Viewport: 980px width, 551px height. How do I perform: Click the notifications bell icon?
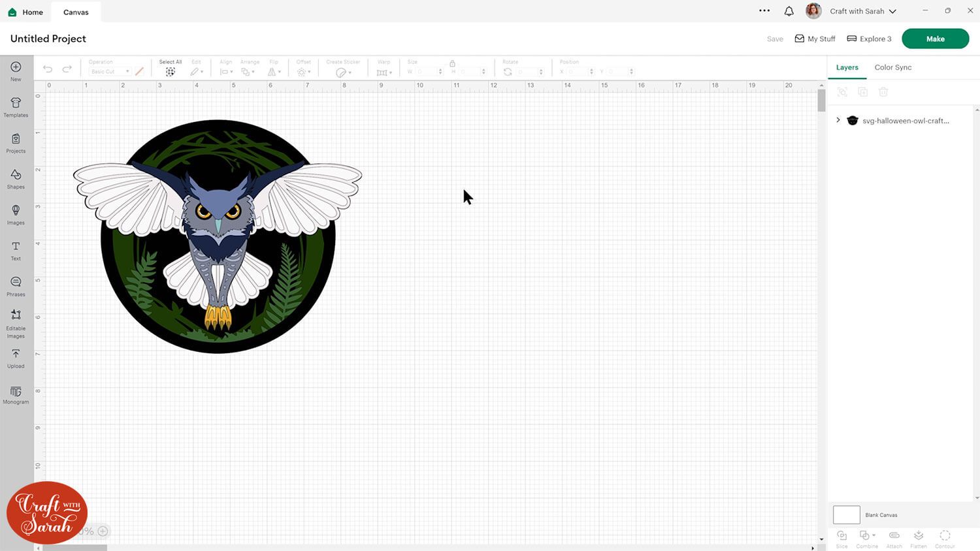789,11
